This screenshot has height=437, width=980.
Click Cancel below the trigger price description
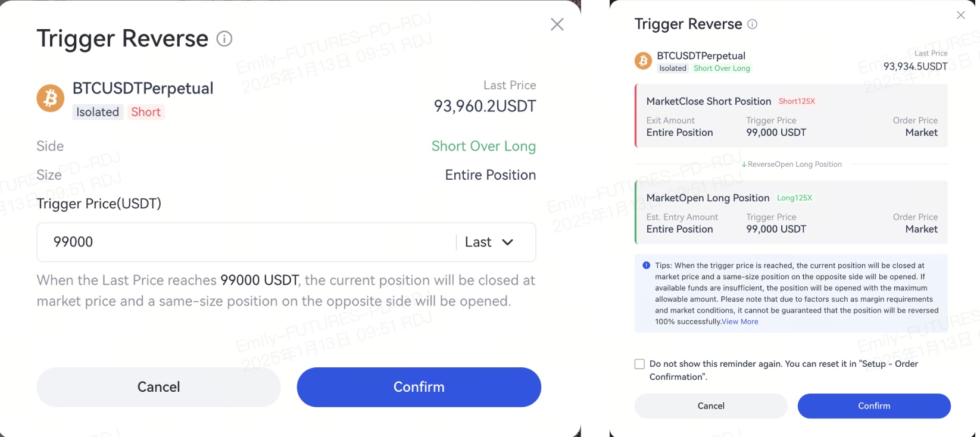click(x=158, y=387)
